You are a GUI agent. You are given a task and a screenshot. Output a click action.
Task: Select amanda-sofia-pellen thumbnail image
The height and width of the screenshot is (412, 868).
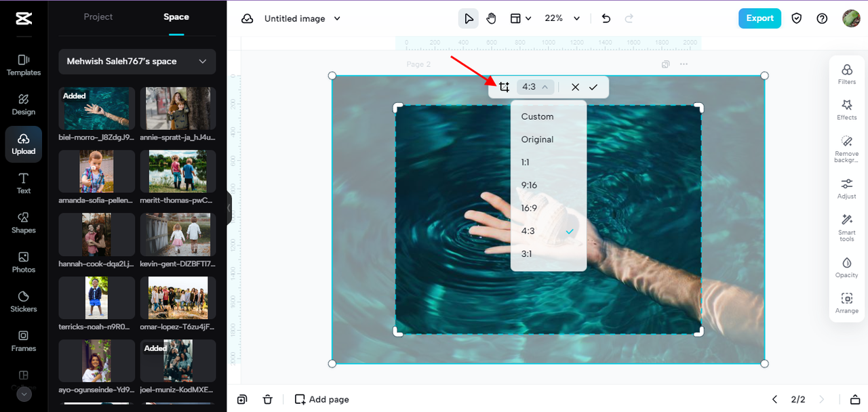pyautogui.click(x=97, y=171)
